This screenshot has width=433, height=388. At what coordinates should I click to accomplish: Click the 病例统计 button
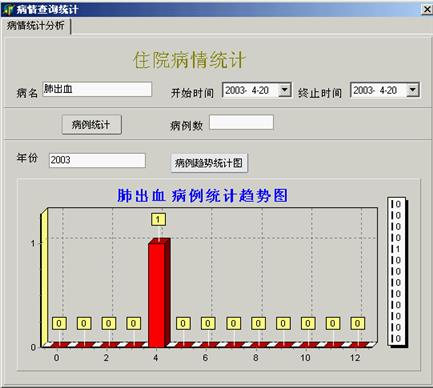coord(91,125)
